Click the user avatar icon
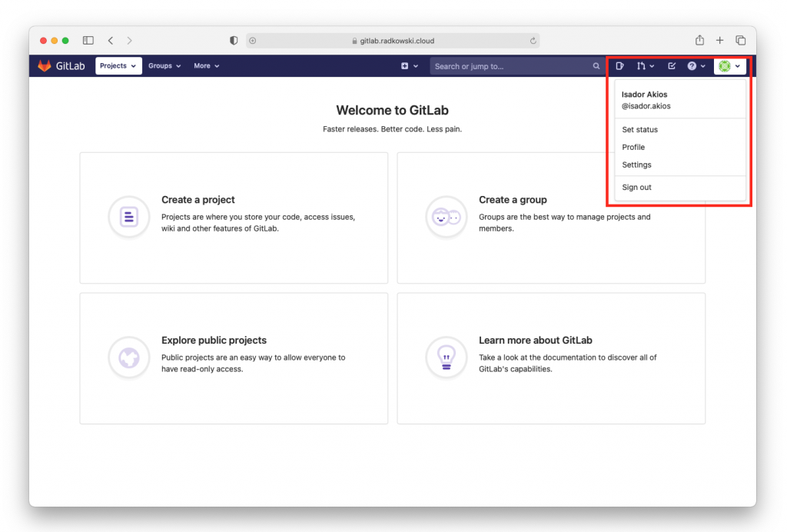 [724, 66]
